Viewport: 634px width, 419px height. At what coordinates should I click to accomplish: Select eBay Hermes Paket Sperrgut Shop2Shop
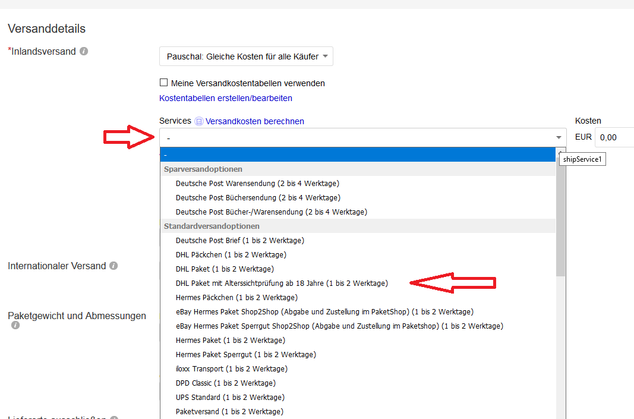(x=338, y=326)
